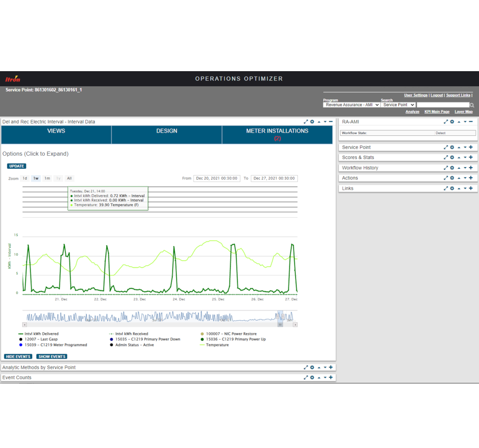The height and width of the screenshot is (448, 479).
Task: Toggle the All zoom range
Action: (69, 178)
